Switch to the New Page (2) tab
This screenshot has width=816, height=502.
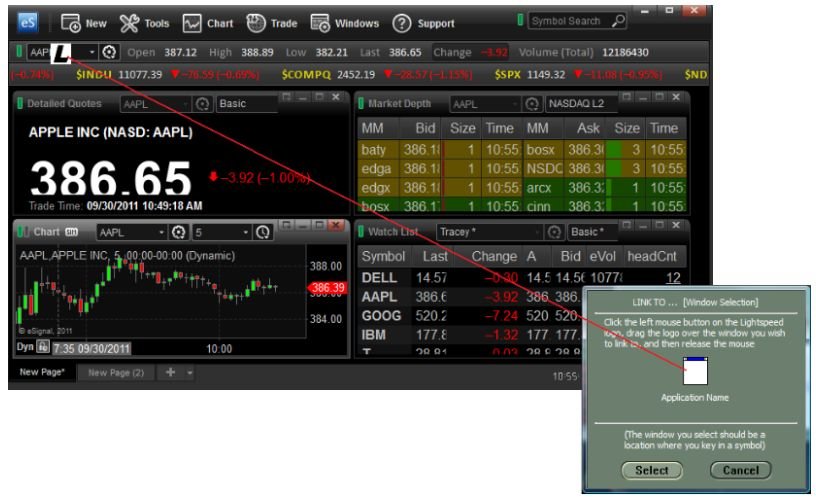116,373
